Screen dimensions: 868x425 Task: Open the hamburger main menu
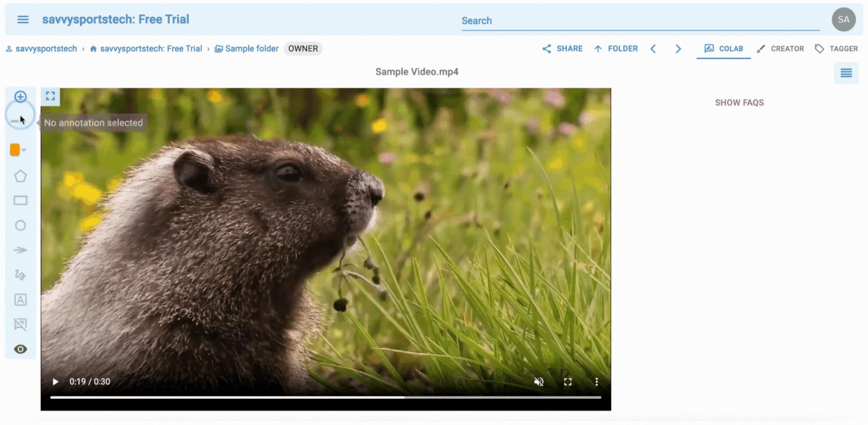coord(23,19)
